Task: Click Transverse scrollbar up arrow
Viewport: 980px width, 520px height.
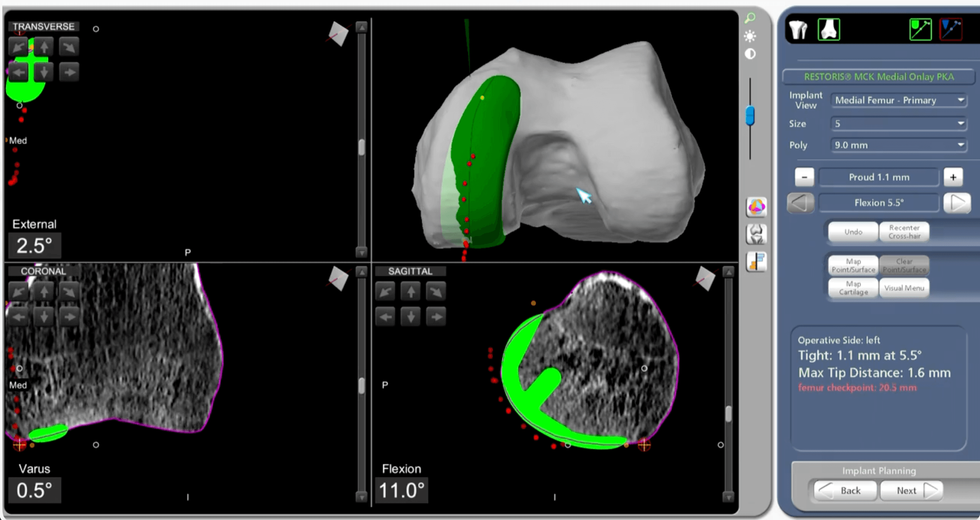Action: [x=361, y=27]
